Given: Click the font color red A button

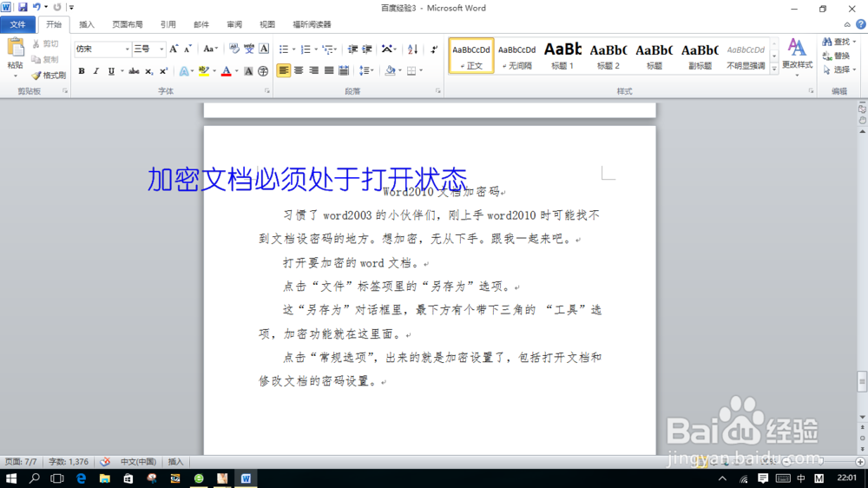Looking at the screenshot, I should point(226,71).
